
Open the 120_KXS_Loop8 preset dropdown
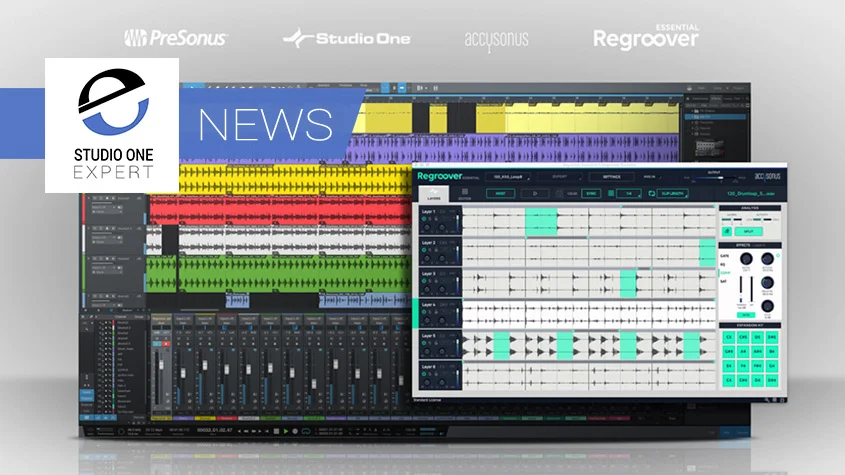click(x=508, y=177)
